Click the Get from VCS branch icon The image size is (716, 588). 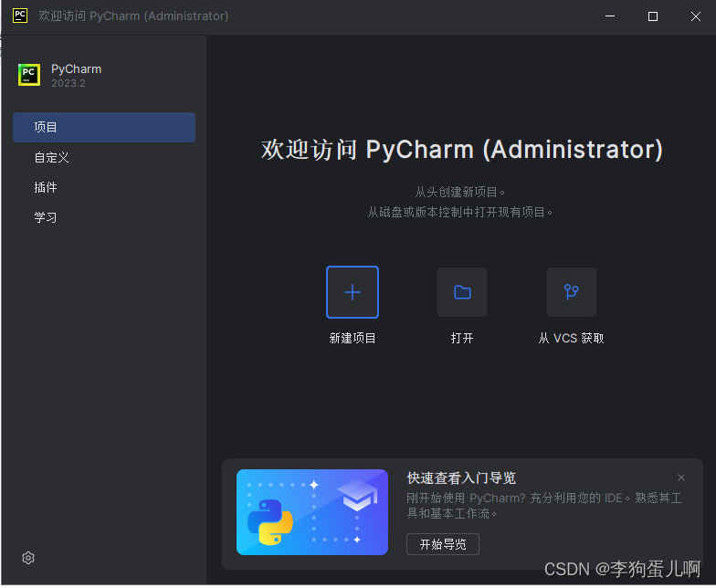pos(572,292)
